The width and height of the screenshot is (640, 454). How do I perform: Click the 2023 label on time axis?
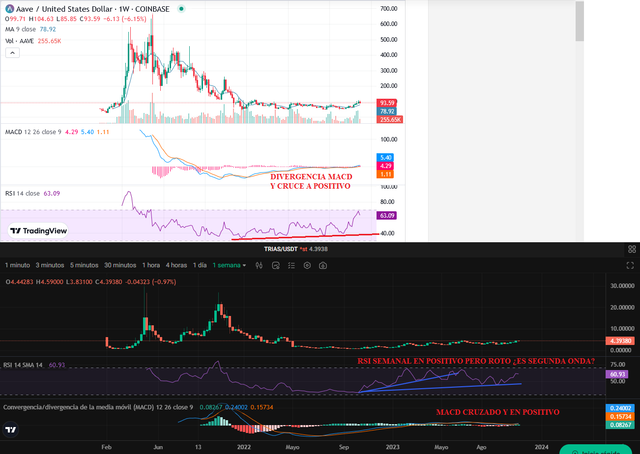(393, 447)
